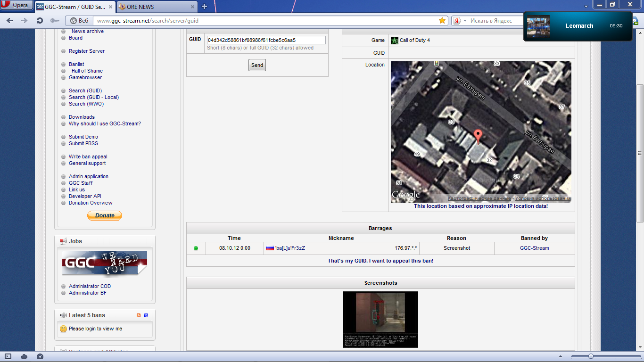The height and width of the screenshot is (362, 644).
Task: Open the Link us link
Action: tap(77, 189)
